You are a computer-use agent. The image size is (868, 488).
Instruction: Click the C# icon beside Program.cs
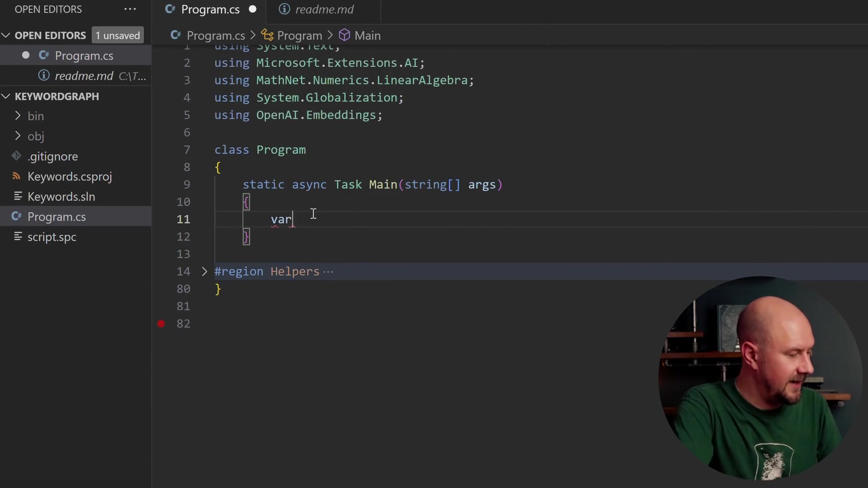coord(44,55)
